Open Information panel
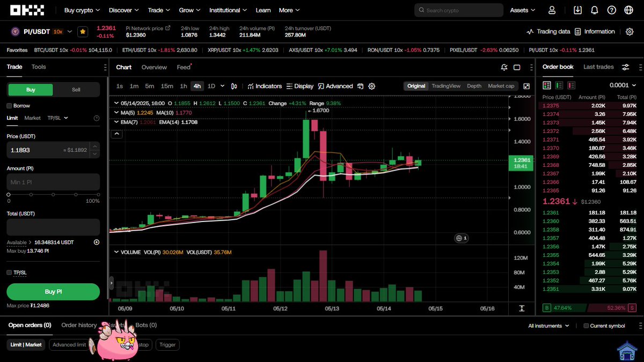Screen dimensions: 644x362 (594, 32)
